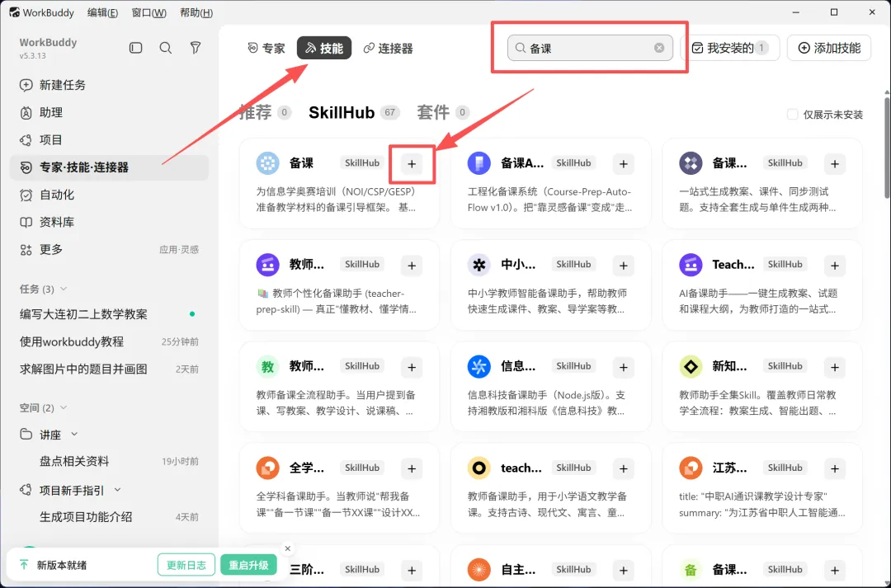891x588 pixels.
Task: Install the 全学... skill plus button
Action: coord(412,468)
